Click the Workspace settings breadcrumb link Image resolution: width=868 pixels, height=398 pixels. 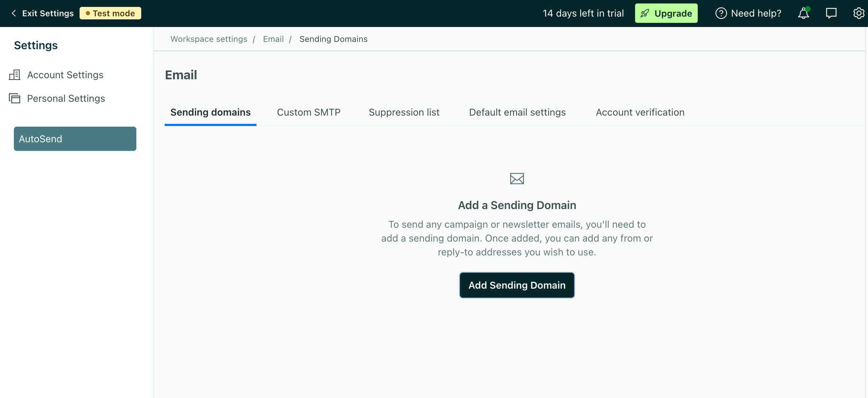[x=209, y=39]
